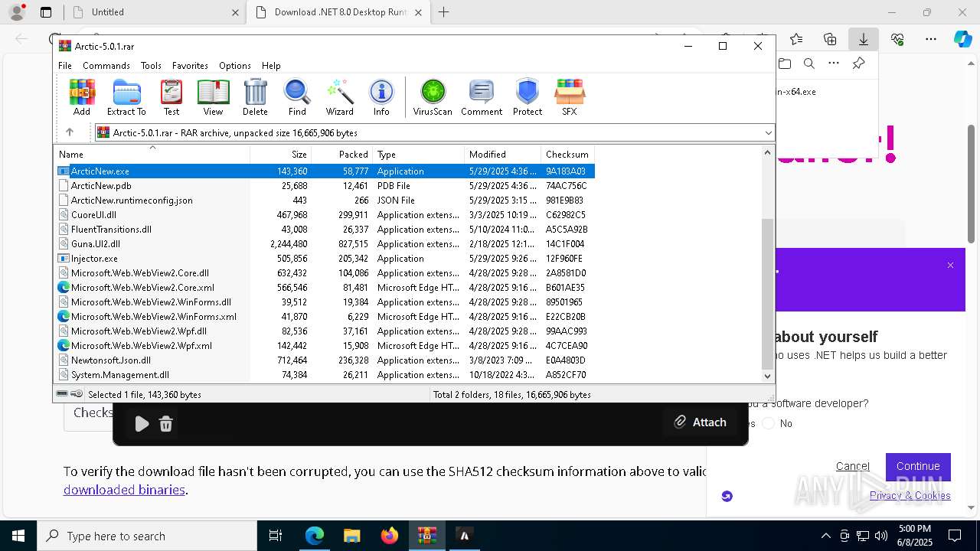980x551 pixels.
Task: Open browser favorites star icon
Action: pyautogui.click(x=796, y=39)
